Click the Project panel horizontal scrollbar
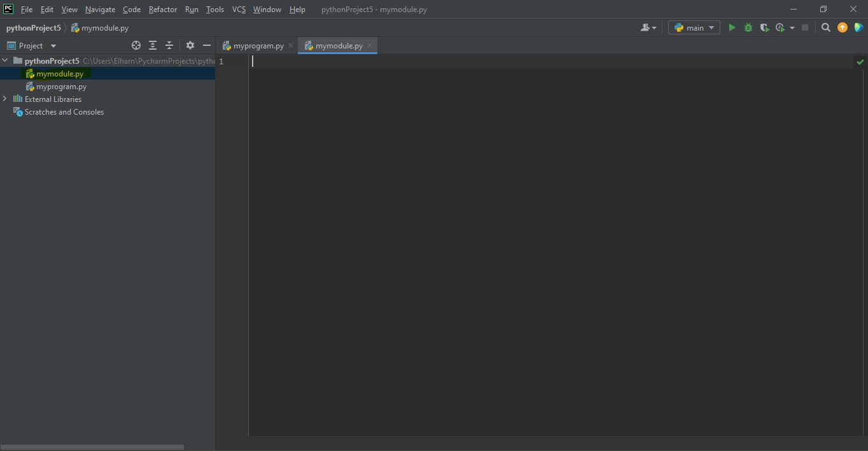The height and width of the screenshot is (451, 868). (x=92, y=447)
